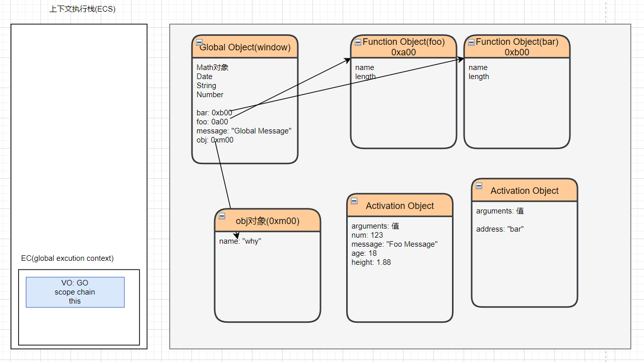The image size is (644, 362).
Task: Click the blue VO: GO box
Action: (x=75, y=292)
